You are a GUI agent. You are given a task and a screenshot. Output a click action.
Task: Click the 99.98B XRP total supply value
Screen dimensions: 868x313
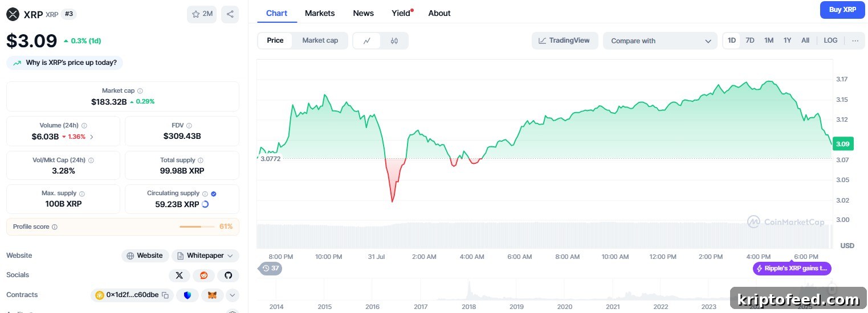[182, 171]
